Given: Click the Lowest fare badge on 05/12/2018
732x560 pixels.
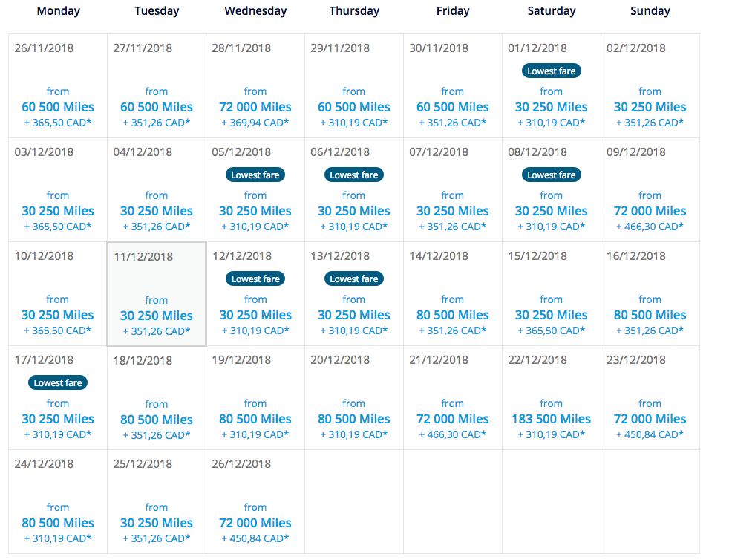Looking at the screenshot, I should coord(255,175).
